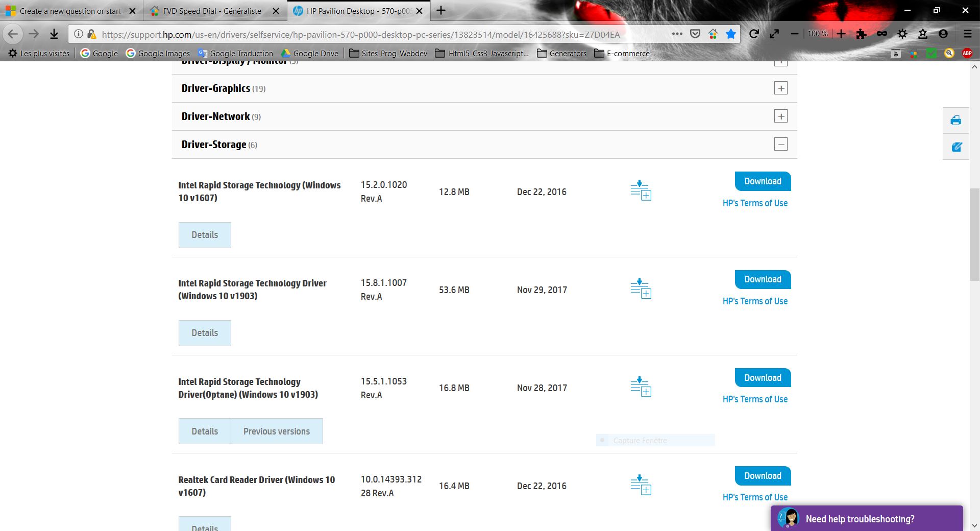Click the Adblock Plus ABP icon

click(x=967, y=53)
